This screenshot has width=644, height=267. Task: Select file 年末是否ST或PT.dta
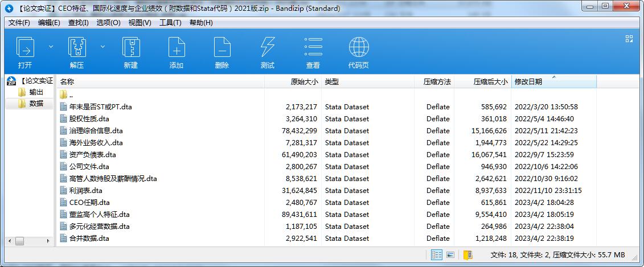point(101,107)
